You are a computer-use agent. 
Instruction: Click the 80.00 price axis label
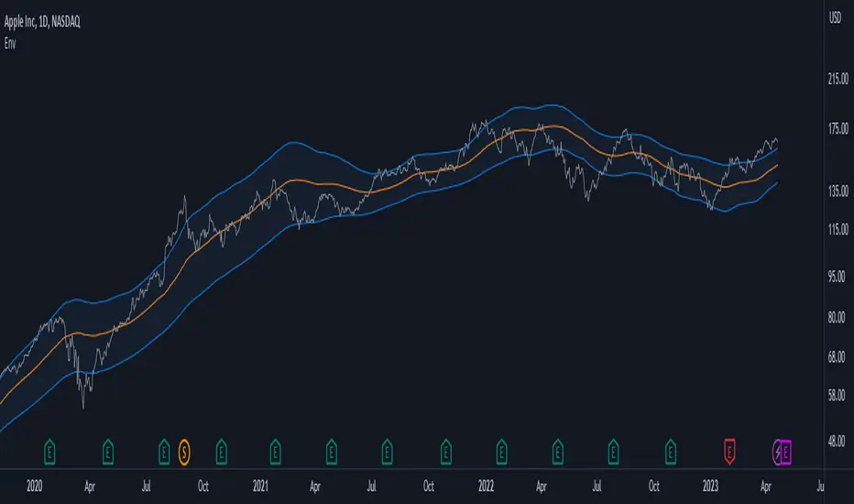coord(837,317)
